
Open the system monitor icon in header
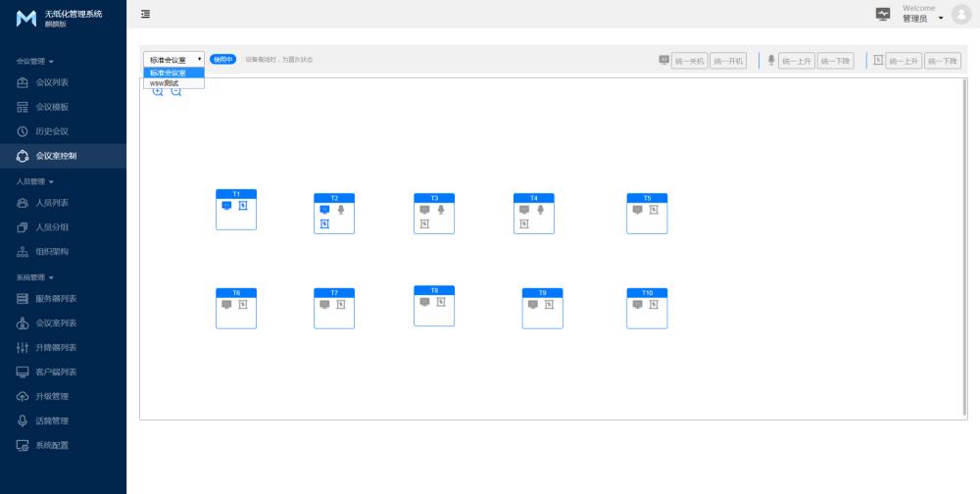pyautogui.click(x=883, y=14)
